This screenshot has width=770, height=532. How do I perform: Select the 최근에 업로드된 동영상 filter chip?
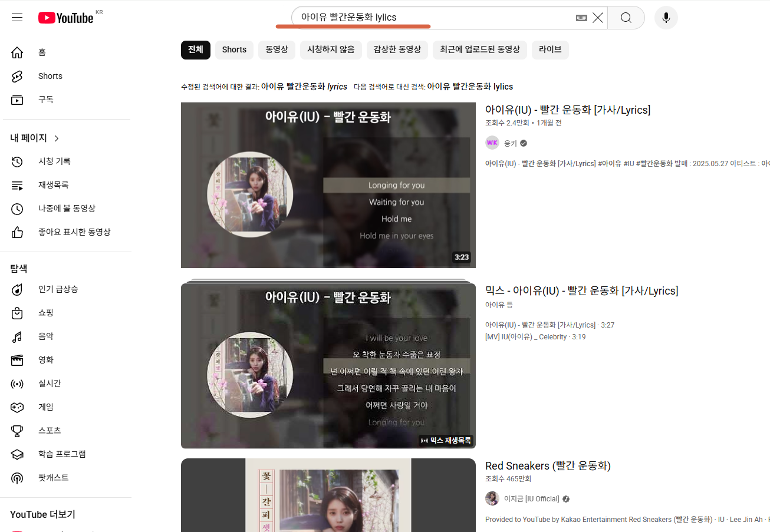click(480, 49)
